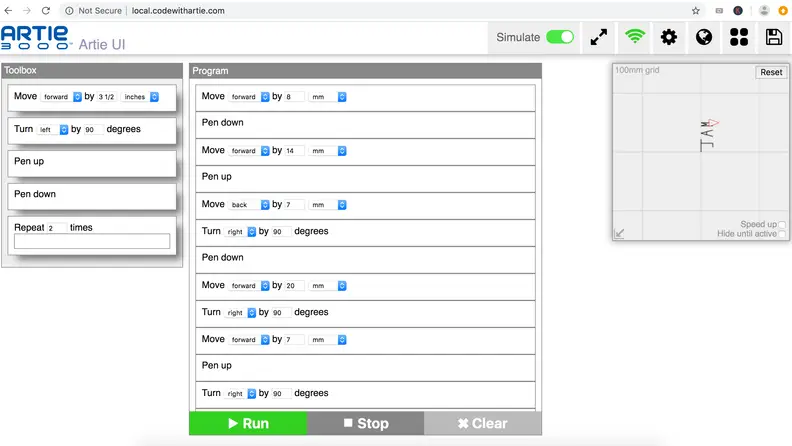Click the orange update icon in browser
The height and width of the screenshot is (446, 792).
[783, 11]
